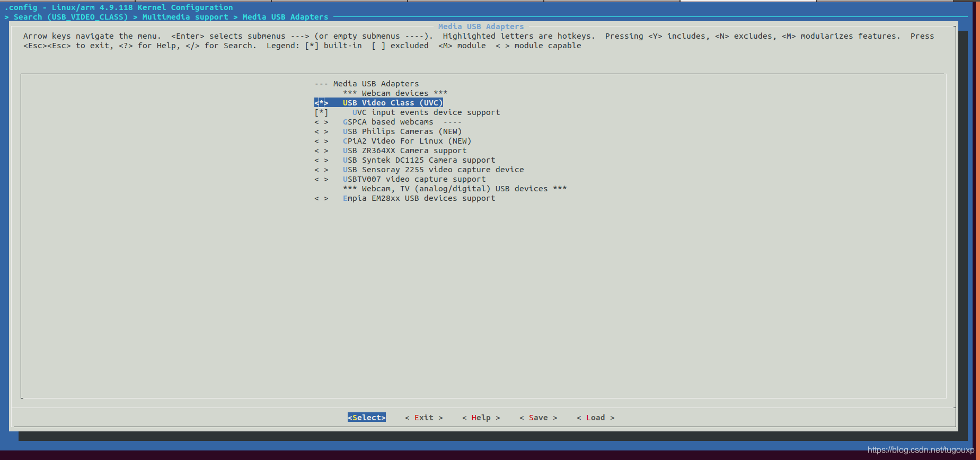Select CPiA2 Video For Linux entry
Screen dimensions: 980x460
click(407, 141)
